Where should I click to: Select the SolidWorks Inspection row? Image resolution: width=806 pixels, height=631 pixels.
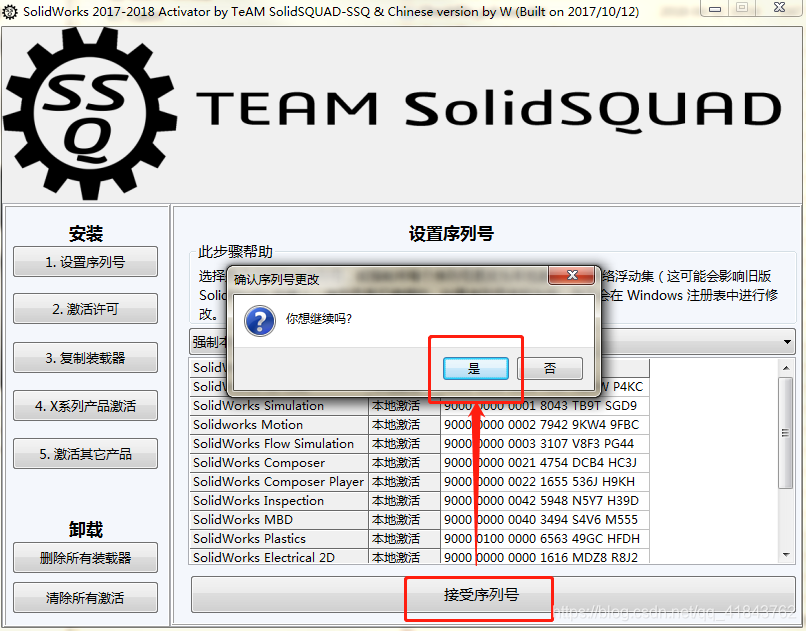coord(419,501)
